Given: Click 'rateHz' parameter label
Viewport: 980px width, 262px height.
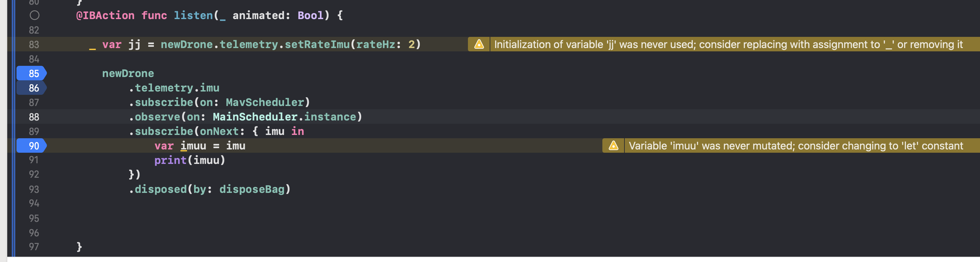Looking at the screenshot, I should point(375,44).
